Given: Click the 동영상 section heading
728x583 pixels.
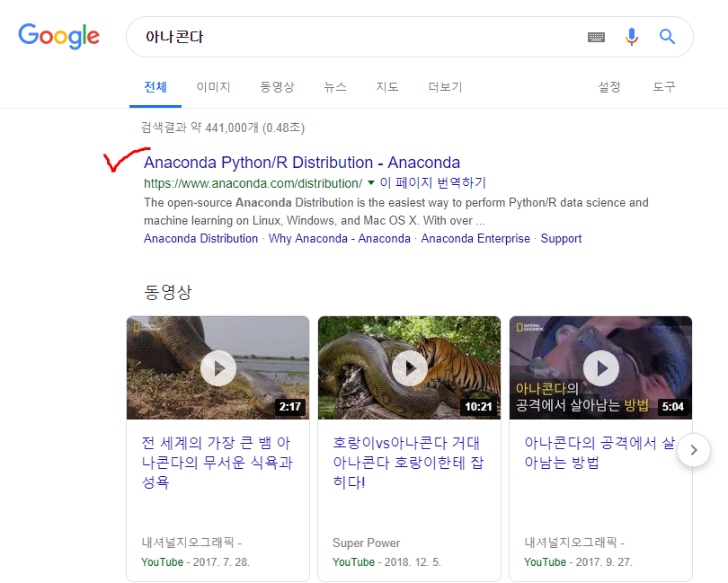Looking at the screenshot, I should pos(167,293).
